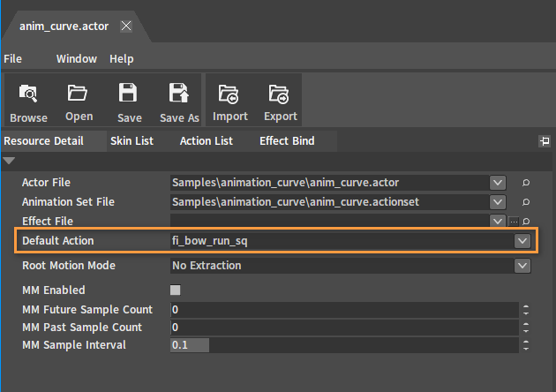The width and height of the screenshot is (556, 392).
Task: Open the Root Motion Mode dropdown
Action: click(x=522, y=266)
